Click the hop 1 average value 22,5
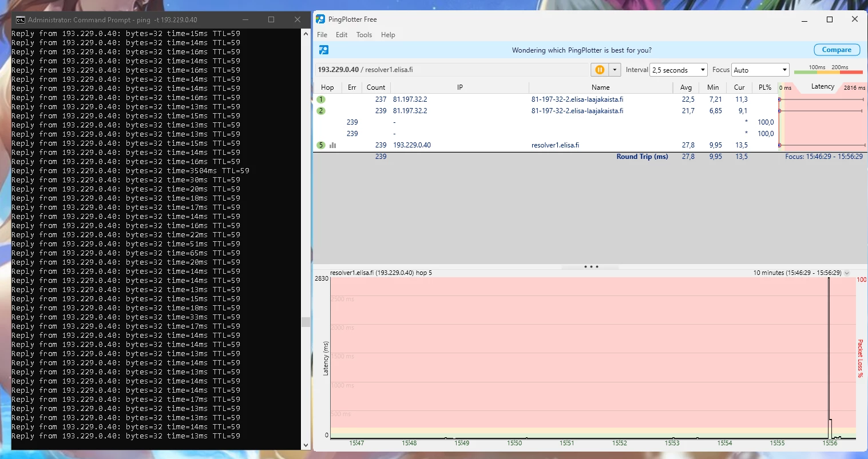868x459 pixels. [688, 99]
